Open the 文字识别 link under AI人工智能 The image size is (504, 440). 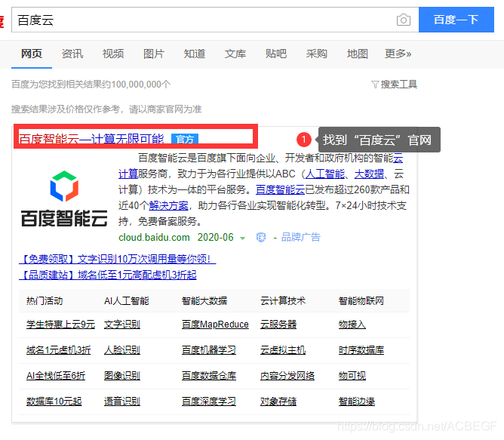point(122,325)
